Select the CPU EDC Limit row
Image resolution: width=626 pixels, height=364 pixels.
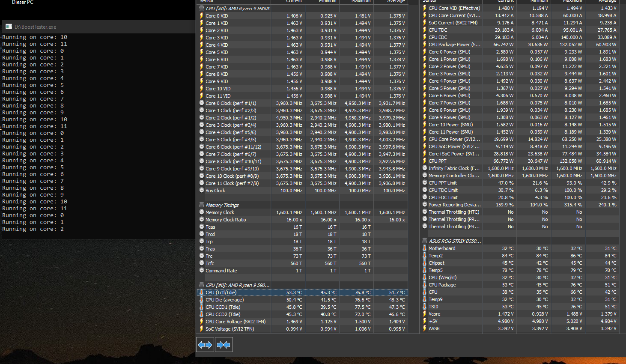520,197
